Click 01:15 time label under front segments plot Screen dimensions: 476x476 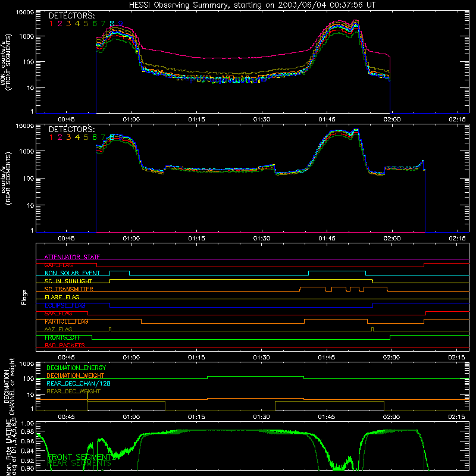coord(196,120)
